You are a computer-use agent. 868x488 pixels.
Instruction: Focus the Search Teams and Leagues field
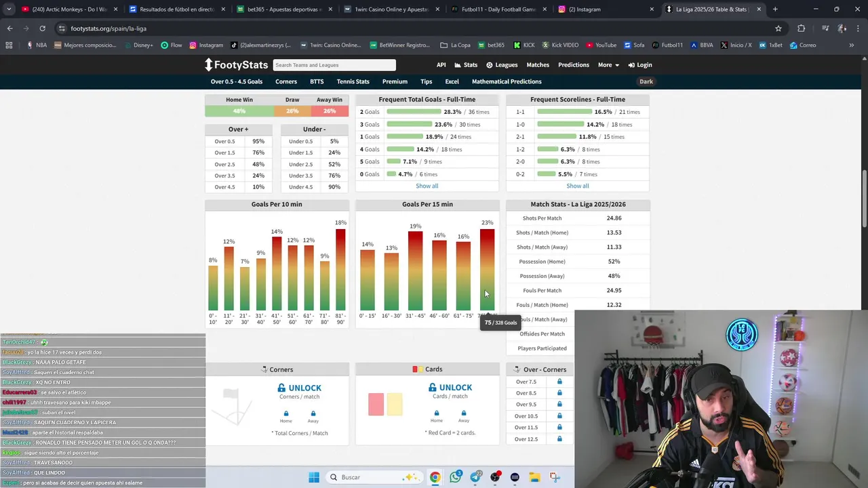coord(334,65)
